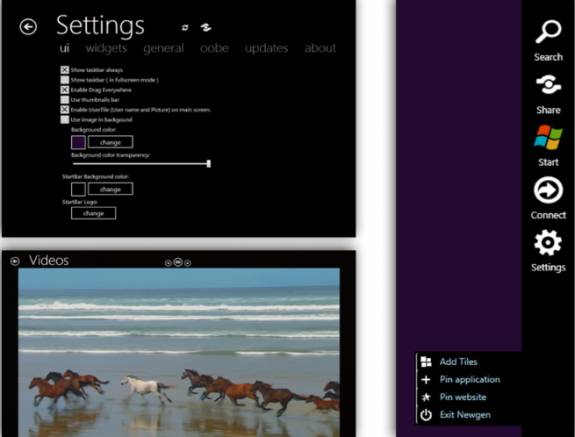This screenshot has width=575, height=437.
Task: Click the tiles icon next to Add Tiles
Action: 426,362
